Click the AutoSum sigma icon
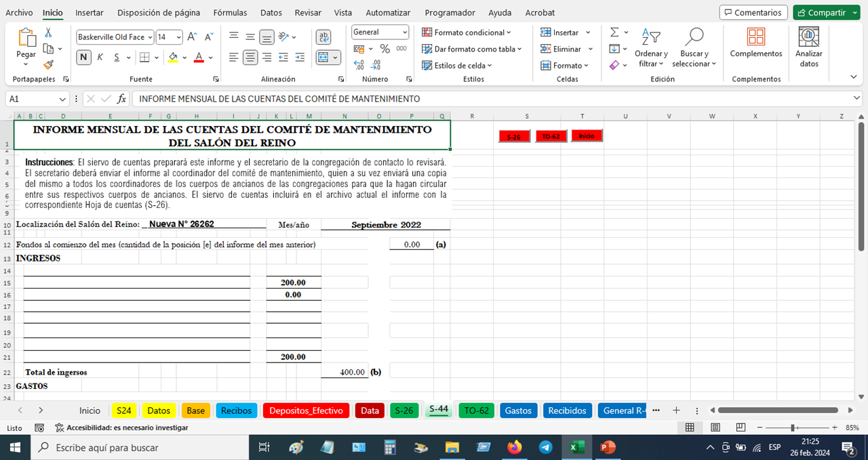The image size is (868, 460). tap(614, 32)
